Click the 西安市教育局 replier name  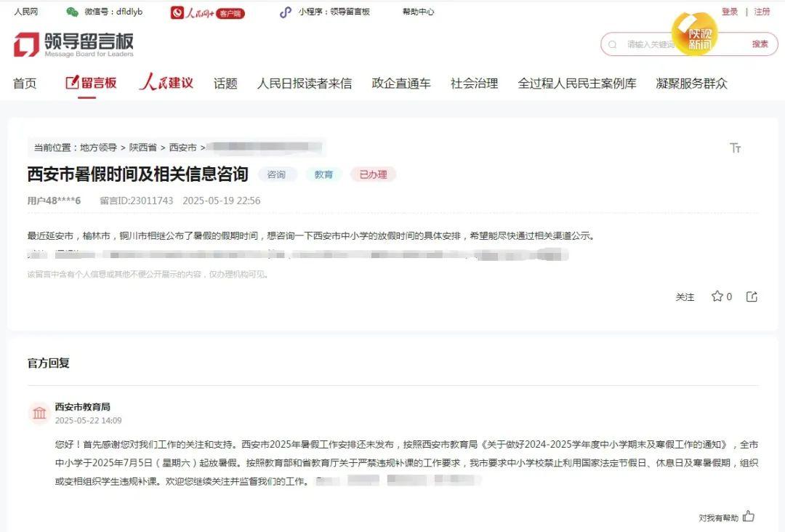pos(83,407)
